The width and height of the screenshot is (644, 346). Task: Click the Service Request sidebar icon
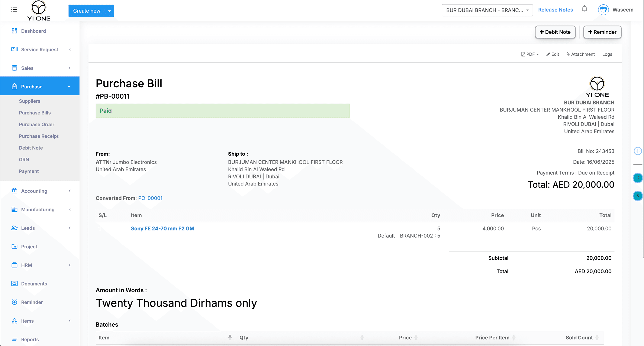14,49
